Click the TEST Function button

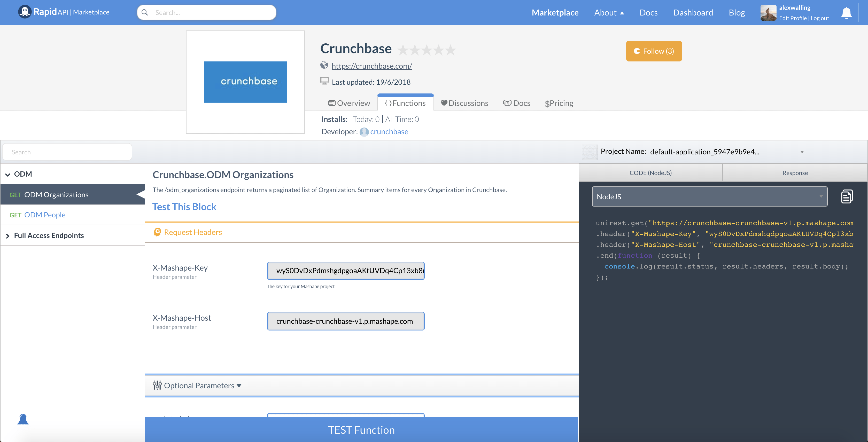[362, 430]
